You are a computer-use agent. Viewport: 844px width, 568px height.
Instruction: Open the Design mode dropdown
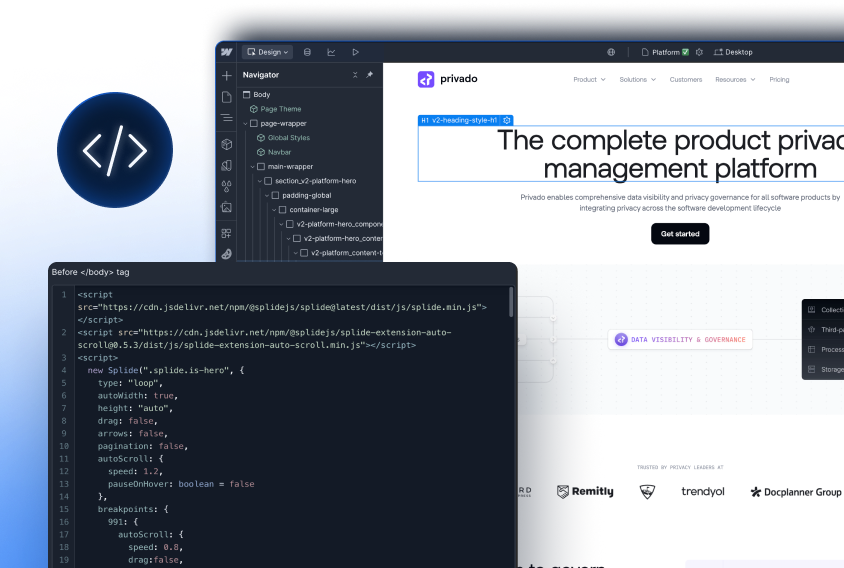(268, 52)
